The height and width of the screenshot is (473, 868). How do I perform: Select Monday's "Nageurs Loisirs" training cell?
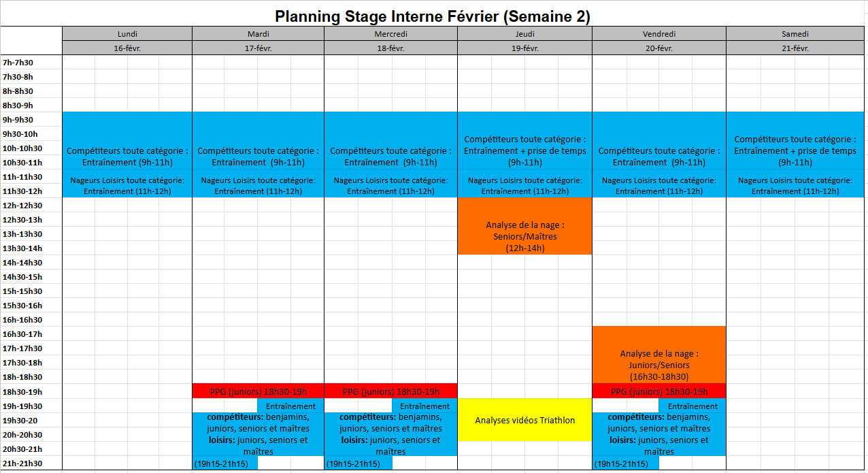coord(127,186)
